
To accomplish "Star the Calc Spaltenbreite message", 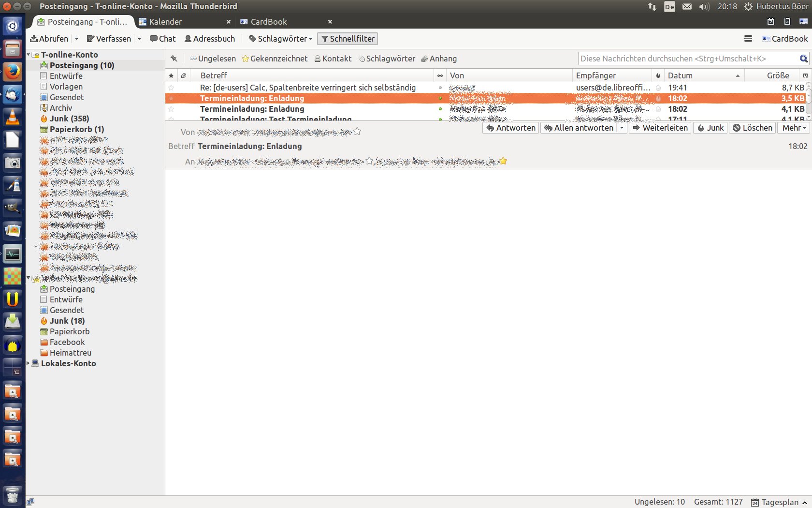I will tap(171, 88).
